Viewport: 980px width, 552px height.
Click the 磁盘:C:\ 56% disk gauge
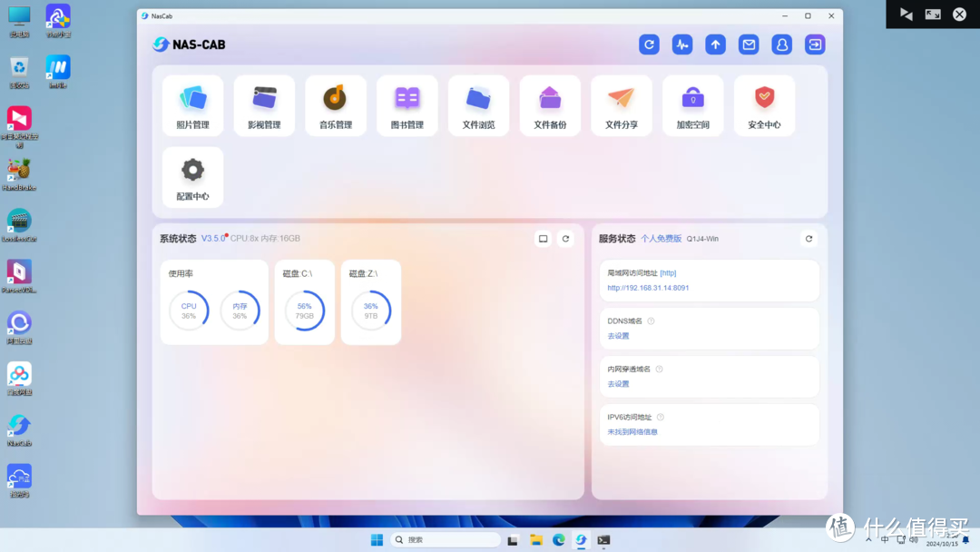[304, 310]
